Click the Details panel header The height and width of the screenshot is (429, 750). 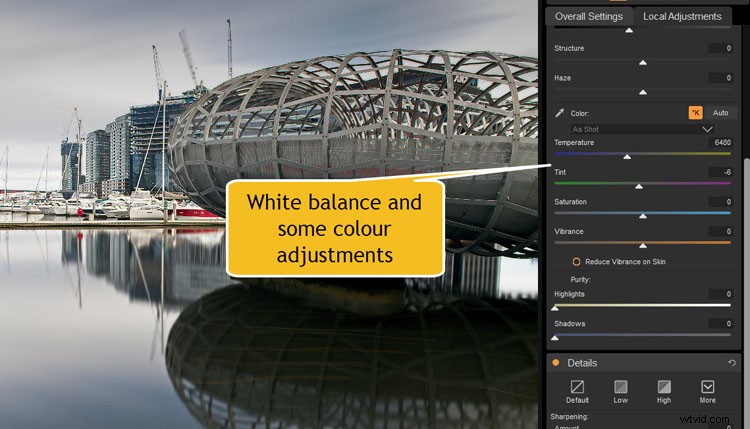pyautogui.click(x=644, y=363)
